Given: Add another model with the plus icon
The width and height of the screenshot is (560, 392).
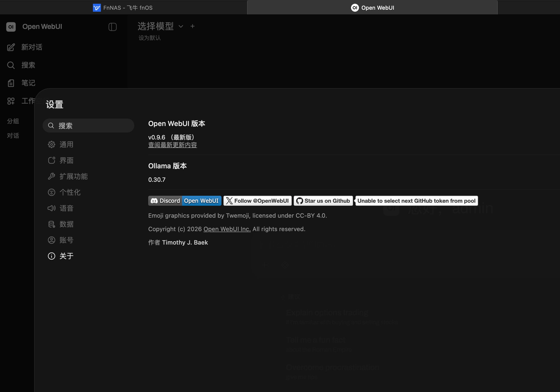Looking at the screenshot, I should [x=193, y=26].
